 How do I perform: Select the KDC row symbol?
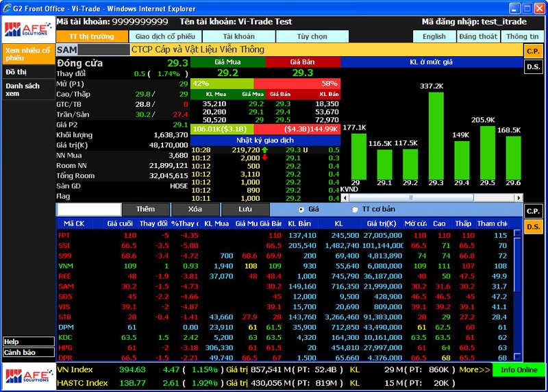click(x=65, y=337)
